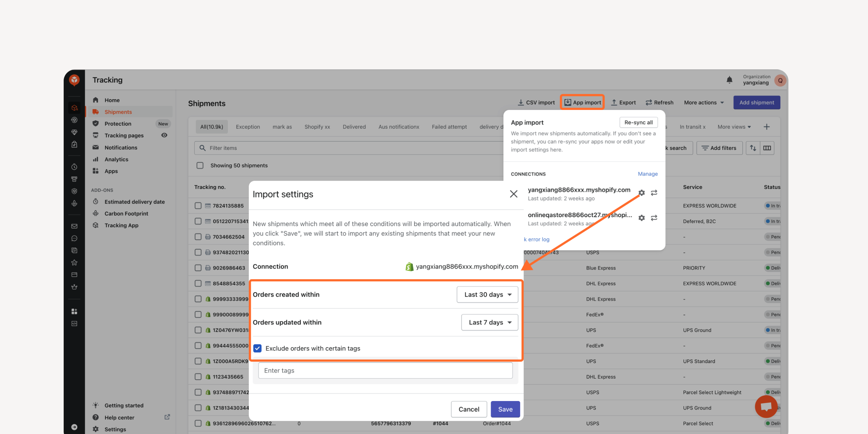Uncheck Exclude orders with certain tags

257,348
